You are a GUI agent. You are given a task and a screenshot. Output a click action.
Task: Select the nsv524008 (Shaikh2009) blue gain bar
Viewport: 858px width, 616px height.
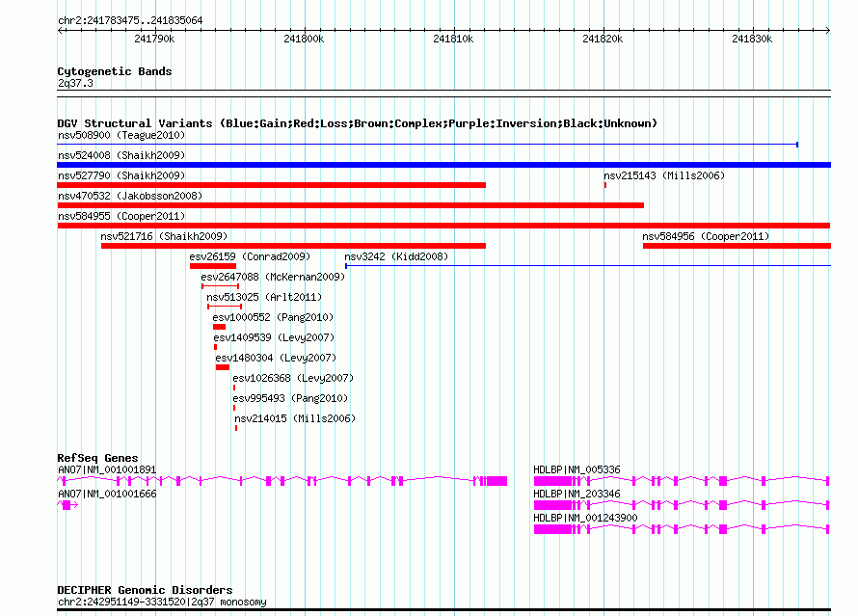(x=443, y=165)
